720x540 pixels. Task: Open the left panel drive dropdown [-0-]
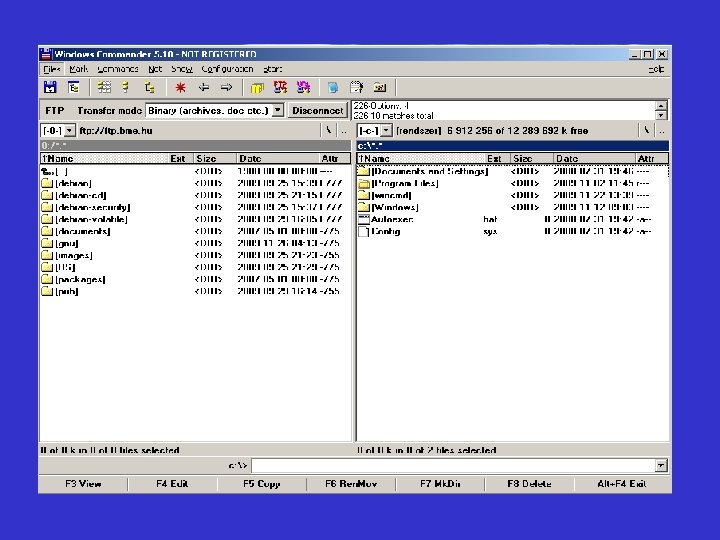tap(69, 130)
